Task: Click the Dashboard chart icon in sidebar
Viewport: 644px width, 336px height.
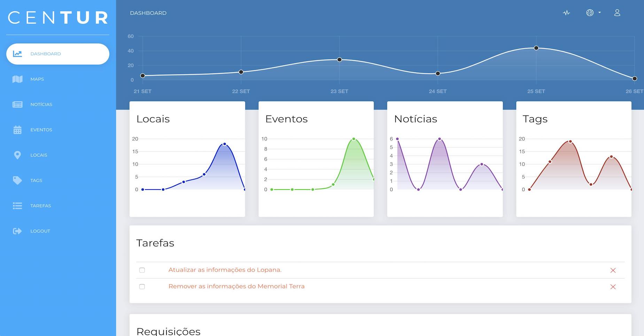Action: click(x=17, y=54)
